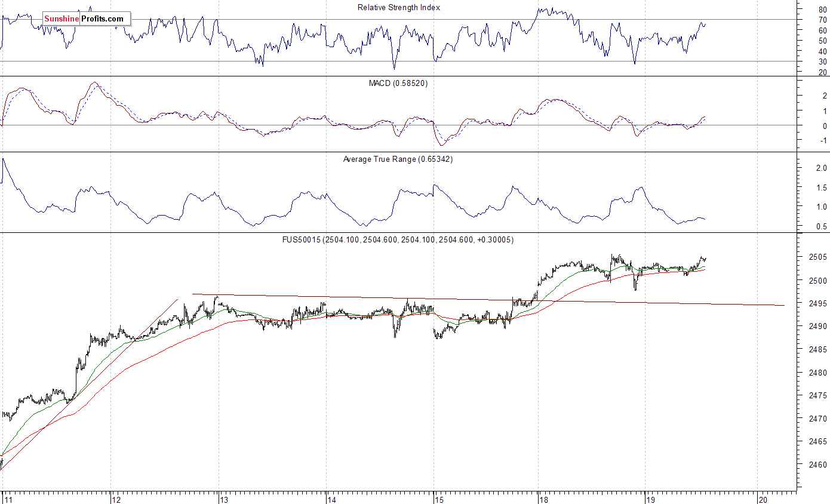Viewport: 830px width, 504px height.
Task: Click the 0 label on MACD axis
Action: click(825, 126)
